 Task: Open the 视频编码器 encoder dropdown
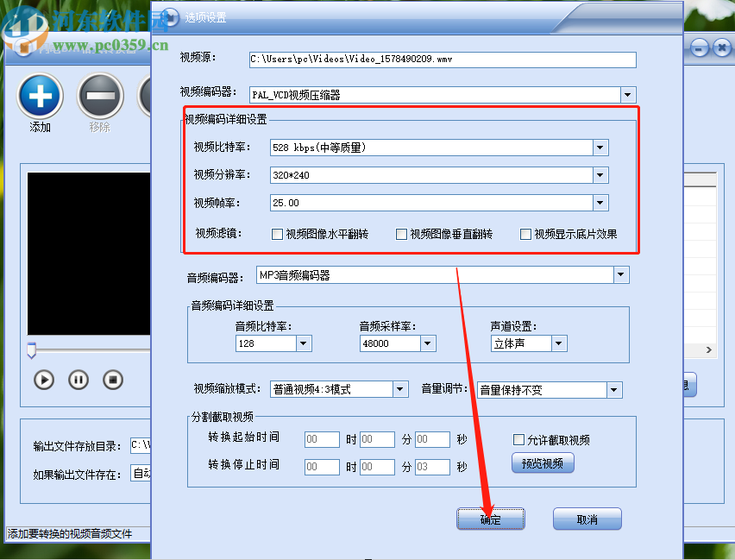628,95
